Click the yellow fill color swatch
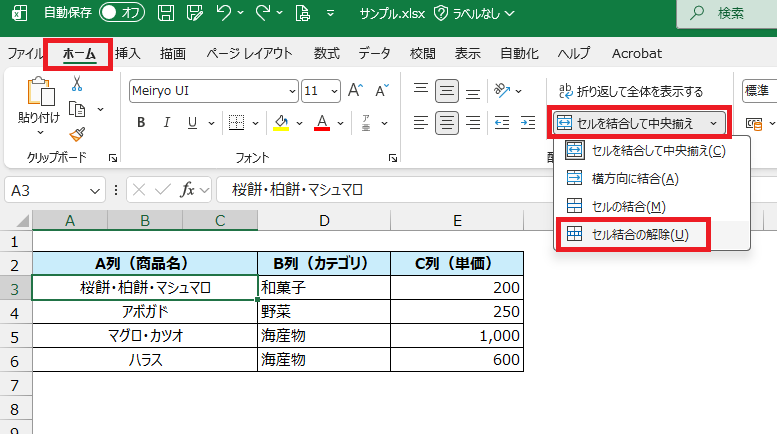This screenshot has width=777, height=434. (282, 123)
